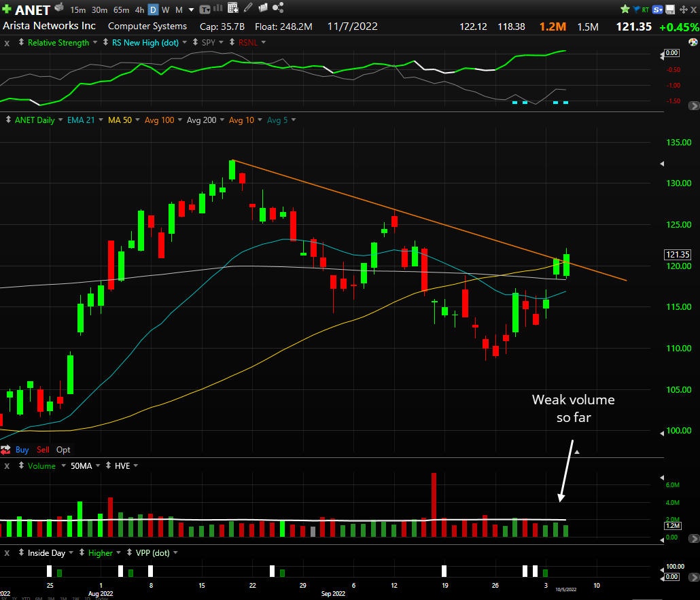Click the floppy disk save icon
The height and width of the screenshot is (600, 700).
670,10
